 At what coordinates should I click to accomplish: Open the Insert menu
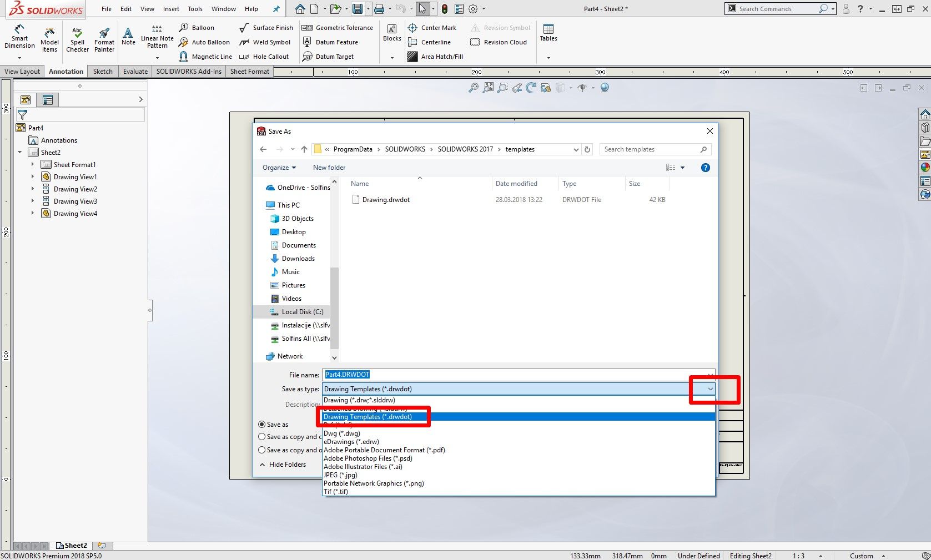pyautogui.click(x=171, y=9)
